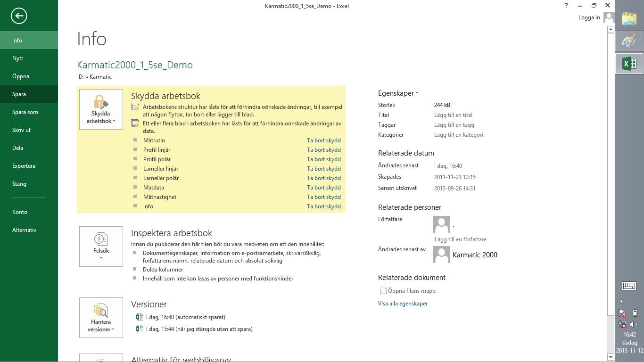Click Ta bort skydd for Profil linjär

(324, 150)
